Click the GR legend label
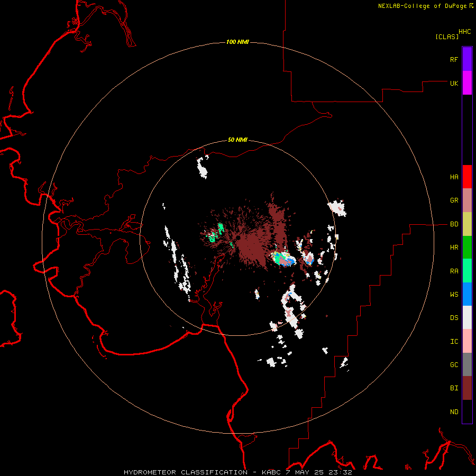 tap(454, 200)
